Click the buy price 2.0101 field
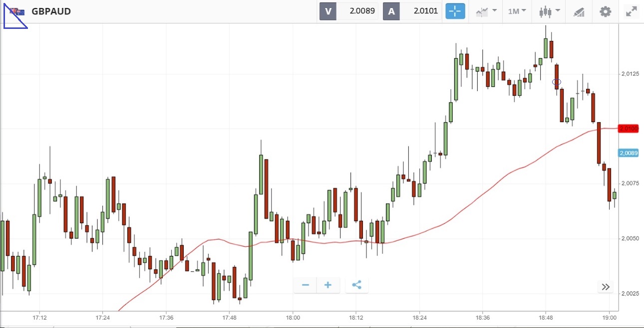 tap(420, 11)
